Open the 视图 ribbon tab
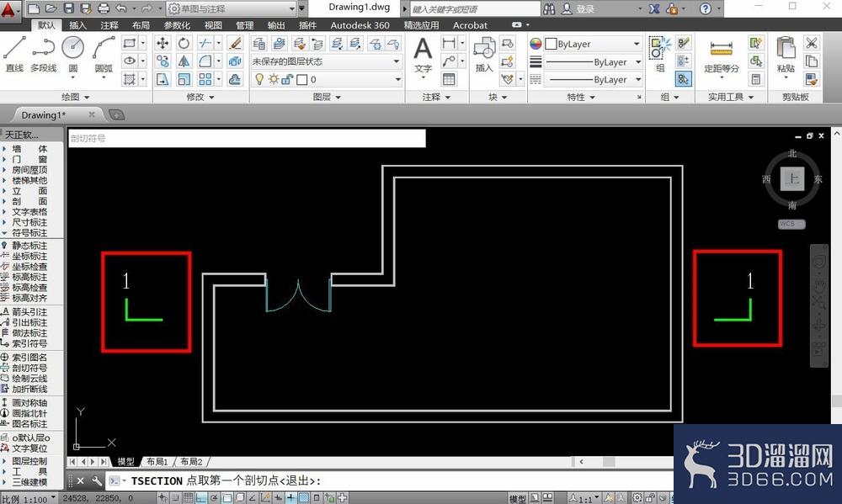The height and width of the screenshot is (504, 842). (x=213, y=25)
